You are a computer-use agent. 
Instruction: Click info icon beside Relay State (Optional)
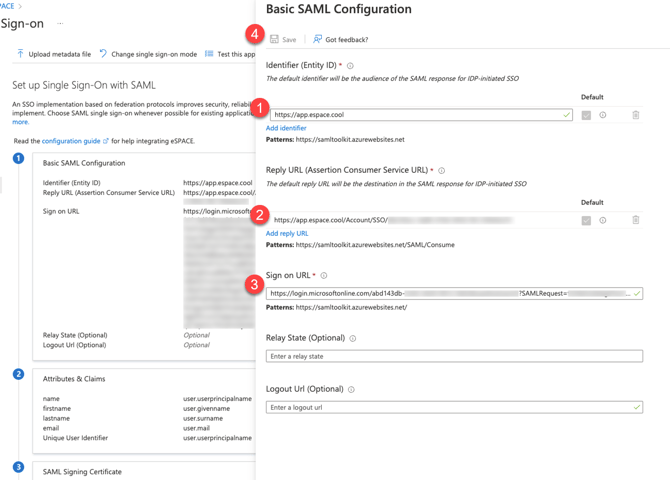353,339
